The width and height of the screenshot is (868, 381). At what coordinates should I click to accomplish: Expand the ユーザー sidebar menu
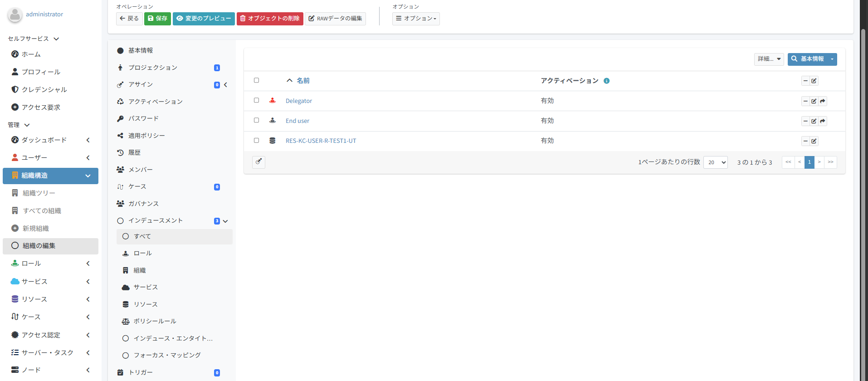click(x=88, y=157)
